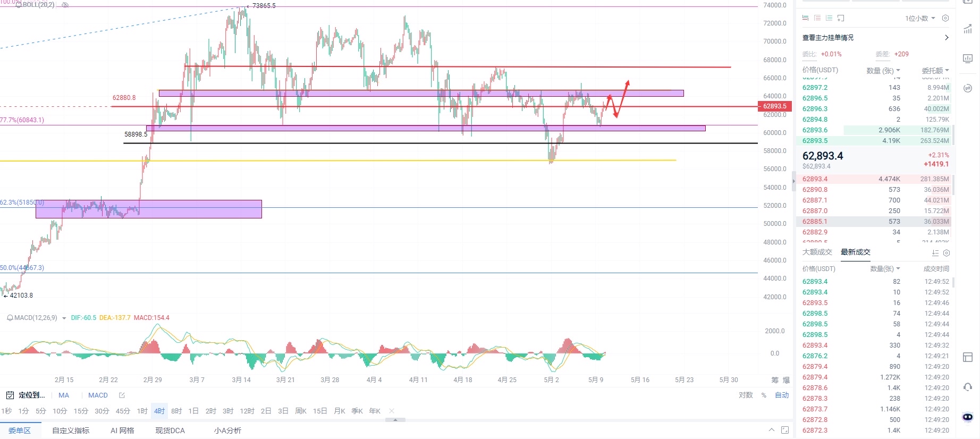Toggle the 对数 logarithmic scale

(x=746, y=395)
